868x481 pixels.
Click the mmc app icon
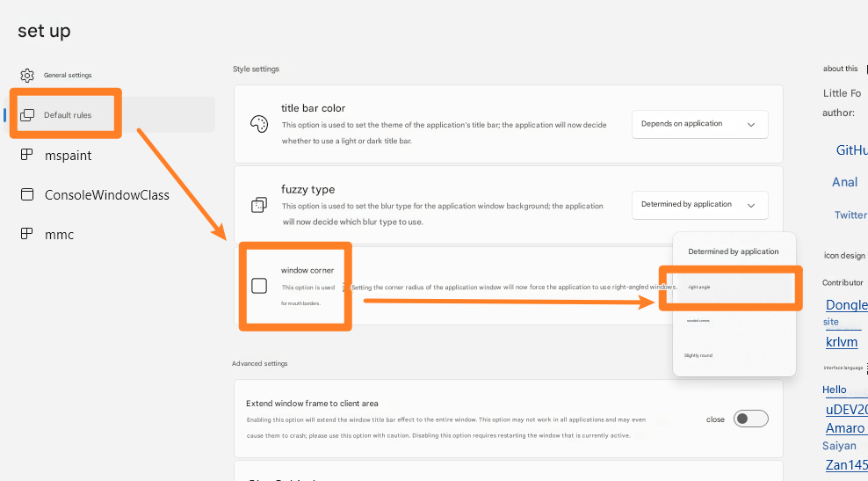point(26,234)
